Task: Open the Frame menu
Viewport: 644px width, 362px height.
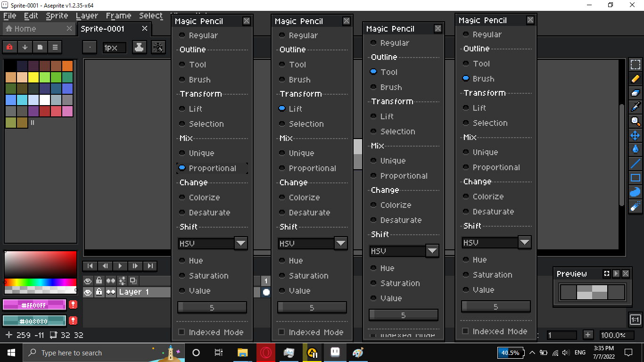Action: click(118, 16)
